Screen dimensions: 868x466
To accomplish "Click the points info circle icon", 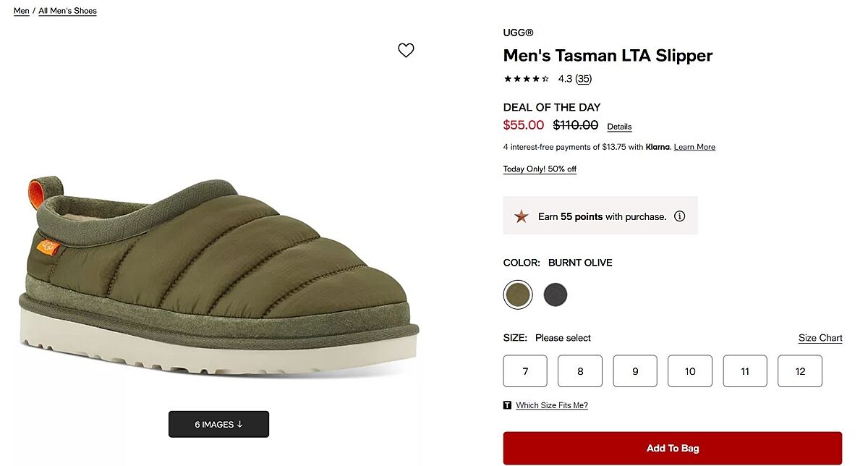I will click(x=679, y=216).
